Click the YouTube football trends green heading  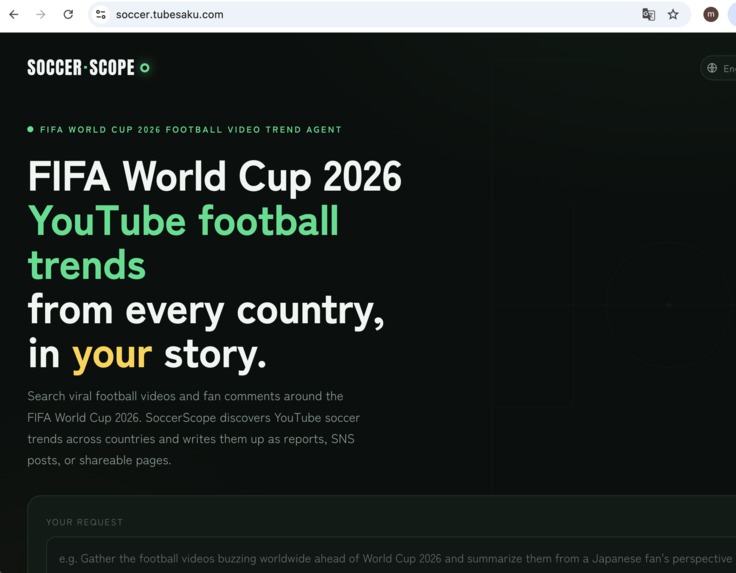click(183, 243)
